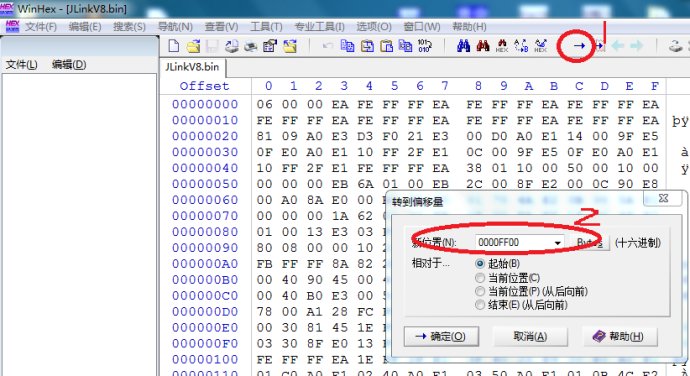This screenshot has width=690, height=376.
Task: Click the Copy block toolbar icon
Action: (x=347, y=46)
